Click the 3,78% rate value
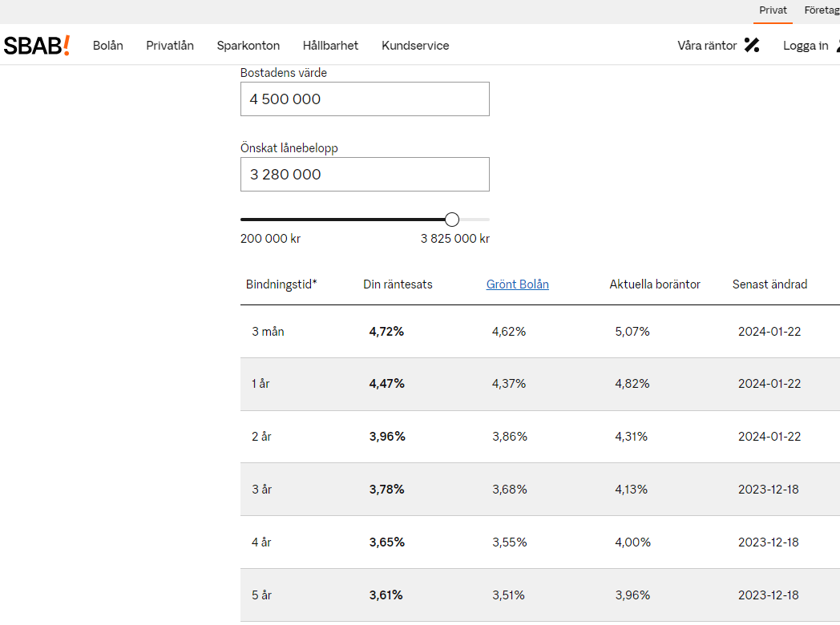 pyautogui.click(x=387, y=489)
